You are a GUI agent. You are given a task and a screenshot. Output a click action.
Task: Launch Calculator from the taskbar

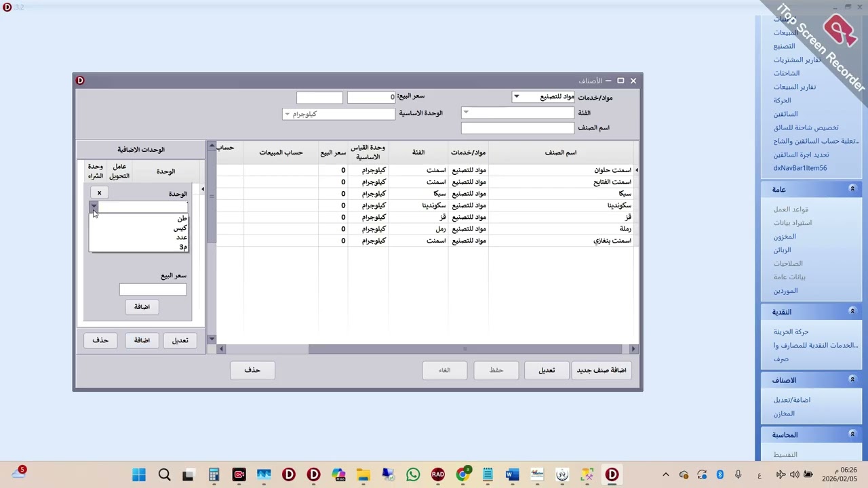[x=214, y=475]
